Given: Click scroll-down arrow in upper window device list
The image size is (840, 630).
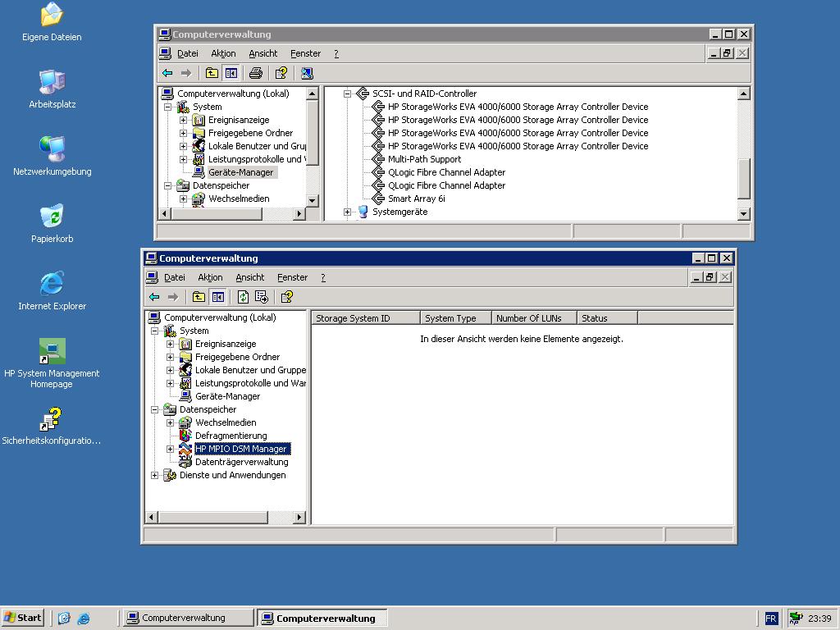Looking at the screenshot, I should (x=743, y=214).
